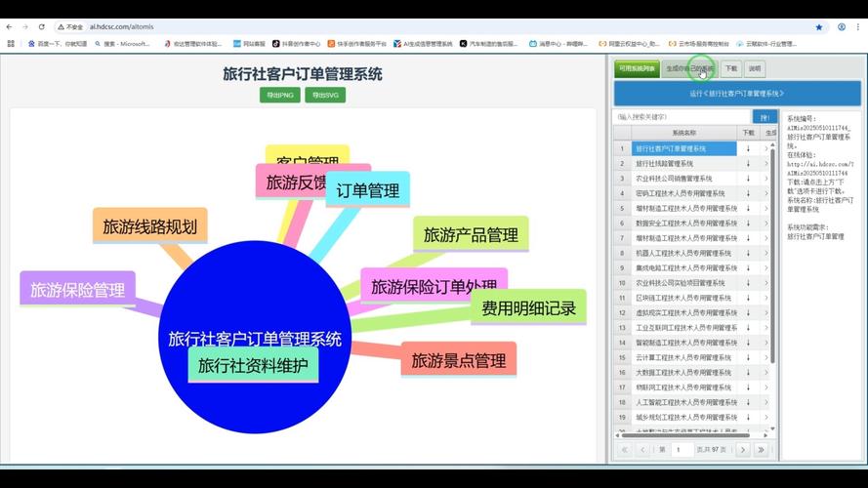Click download arrow for row 10 农业科技公司实验项目
The height and width of the screenshot is (488, 868).
(x=749, y=283)
